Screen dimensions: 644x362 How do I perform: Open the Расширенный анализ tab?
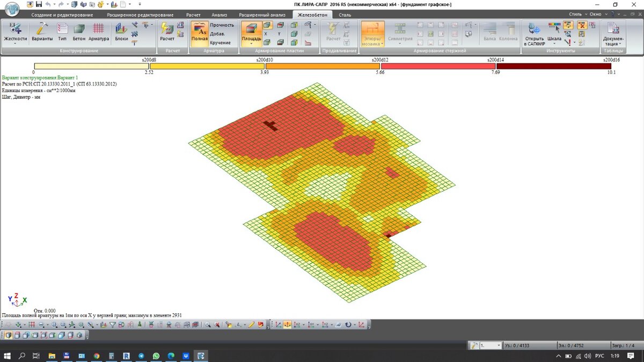coord(262,15)
